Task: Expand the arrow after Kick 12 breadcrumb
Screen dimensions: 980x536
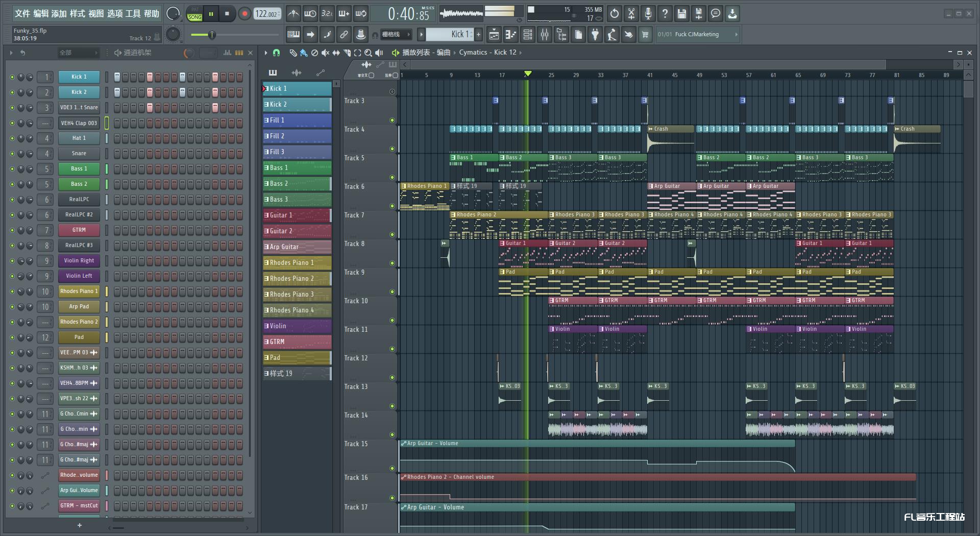Action: click(x=520, y=53)
